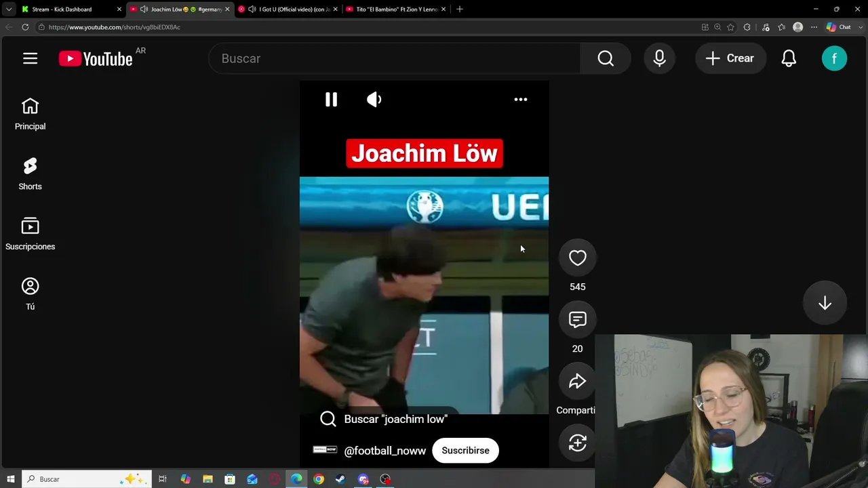Open the @football_noww channel
This screenshot has height=488, width=868.
pos(384,451)
